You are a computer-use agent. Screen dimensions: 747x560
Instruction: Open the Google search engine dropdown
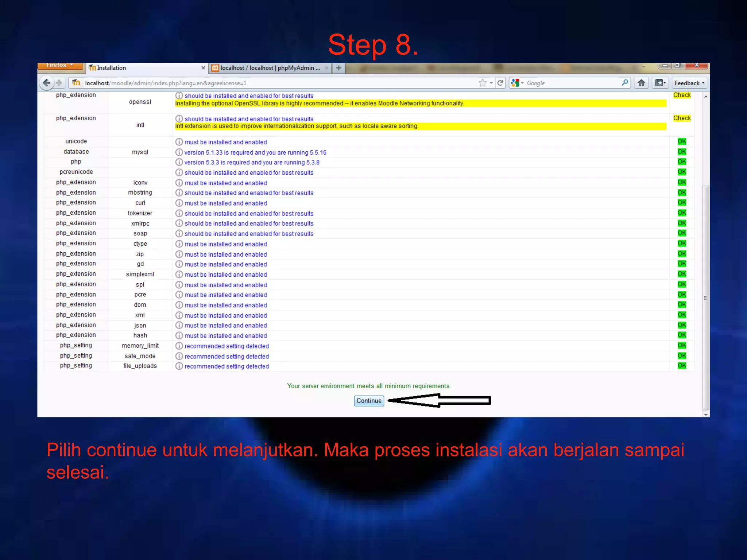point(518,83)
